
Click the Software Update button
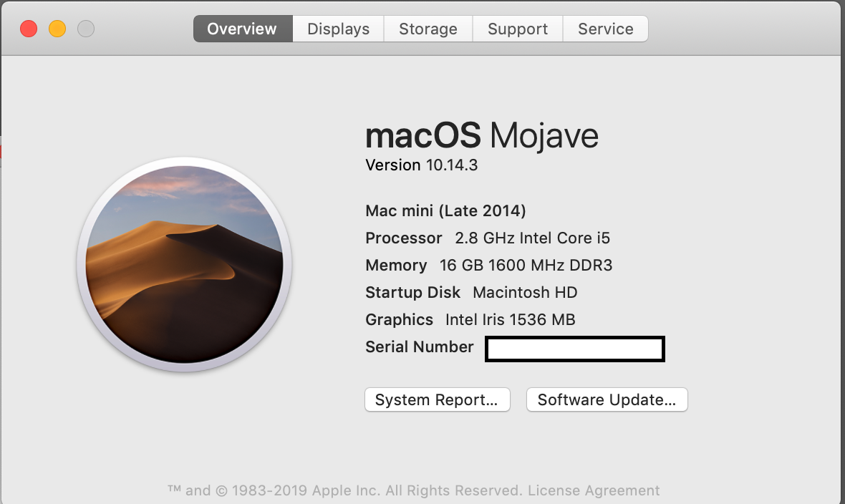(607, 399)
